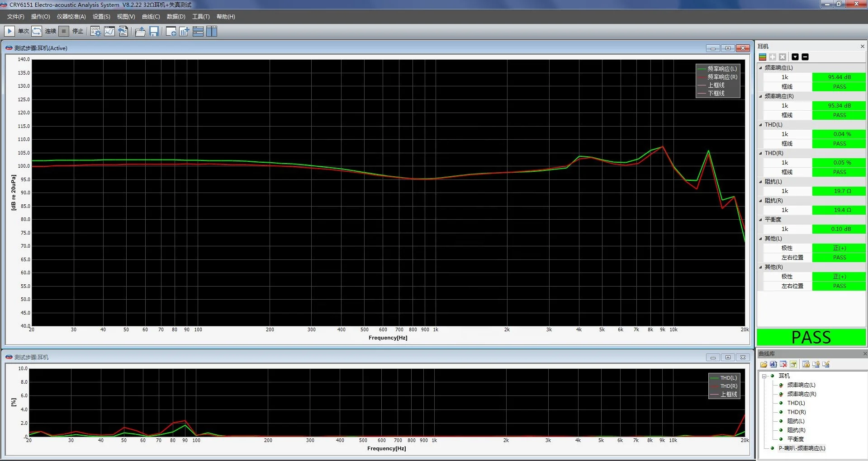Click the second padlock icon in 曲线库 toolbar
The width and height of the screenshot is (868, 461).
pyautogui.click(x=816, y=364)
